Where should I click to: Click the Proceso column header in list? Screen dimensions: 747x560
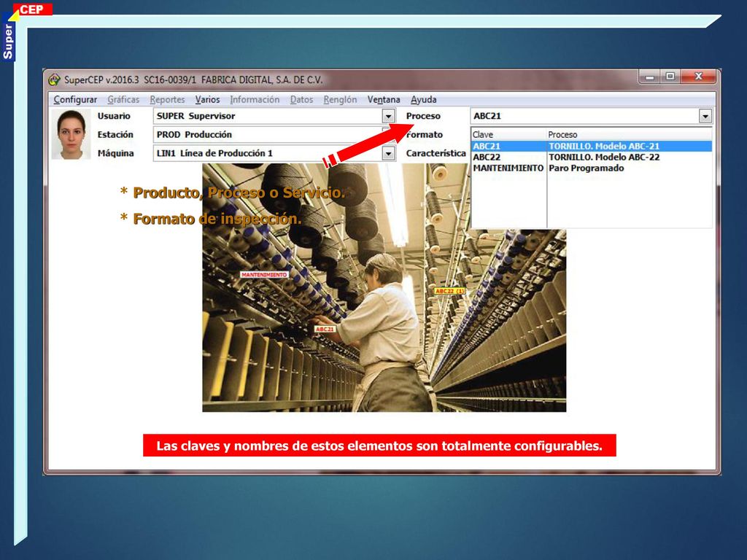coord(630,135)
